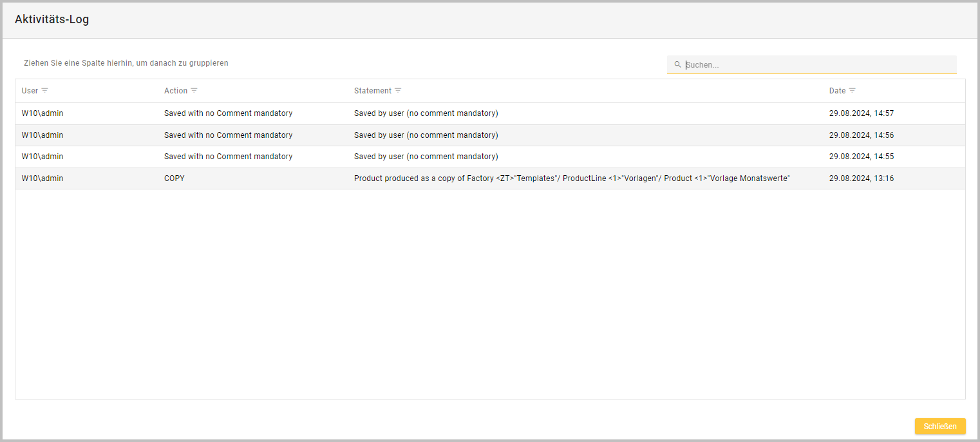Click the date 29.08.2024, 13:16 cell

coord(861,178)
